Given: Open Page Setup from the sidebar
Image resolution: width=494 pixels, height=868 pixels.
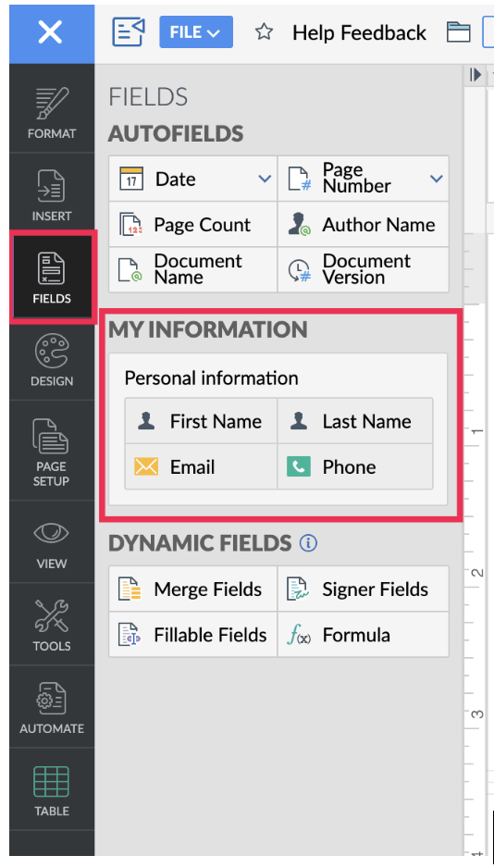Looking at the screenshot, I should click(x=52, y=451).
